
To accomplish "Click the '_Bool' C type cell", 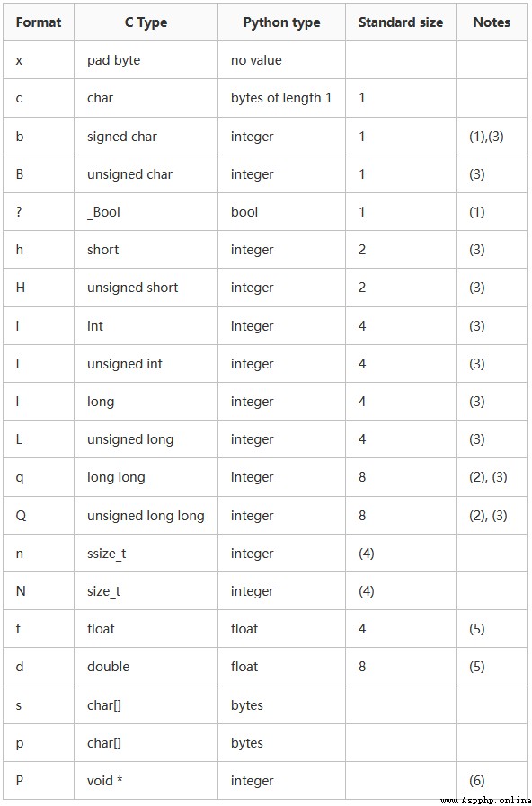I will [x=146, y=212].
